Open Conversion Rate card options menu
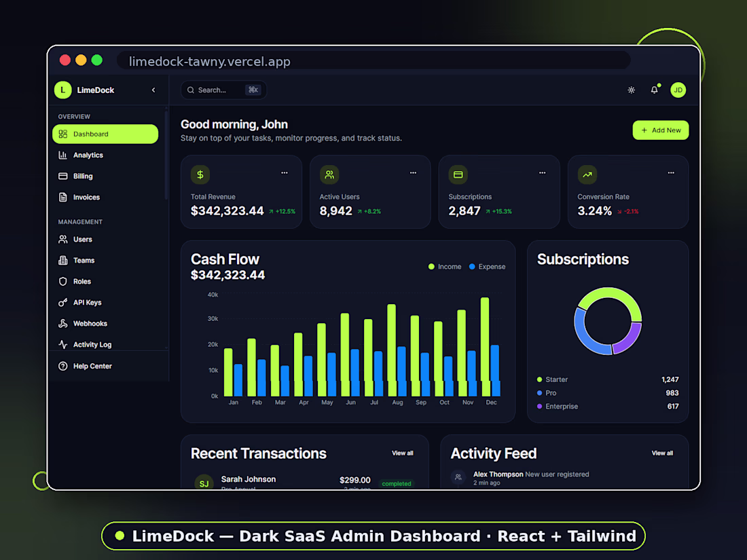Screen dimensions: 747x560 click(671, 173)
